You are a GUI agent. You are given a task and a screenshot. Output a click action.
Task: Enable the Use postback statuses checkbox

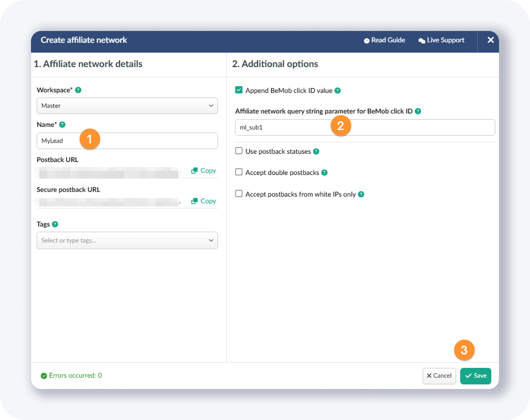tap(239, 151)
